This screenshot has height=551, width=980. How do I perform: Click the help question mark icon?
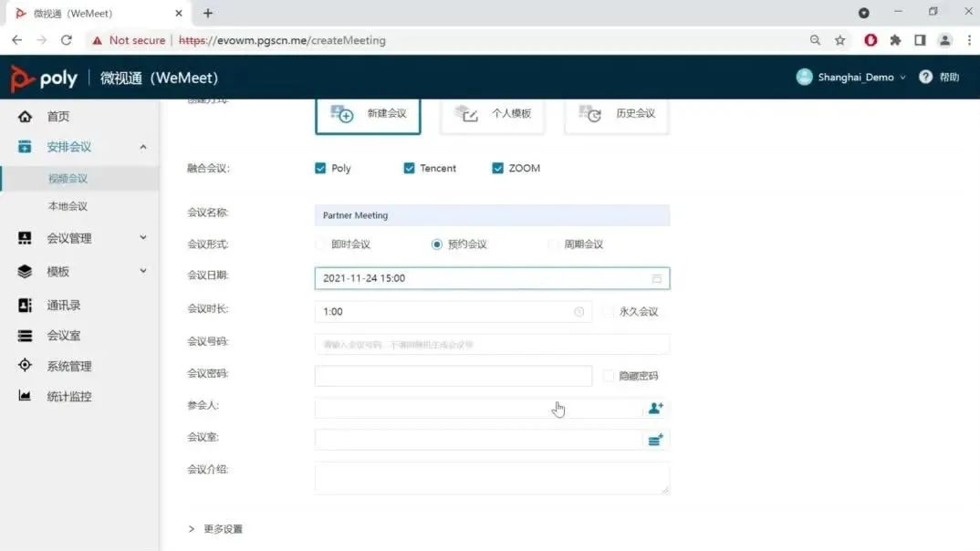[925, 78]
